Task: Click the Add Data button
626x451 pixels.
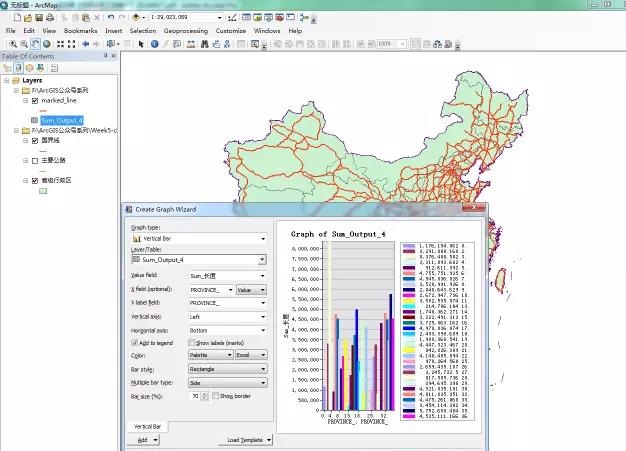Action: coord(136,18)
